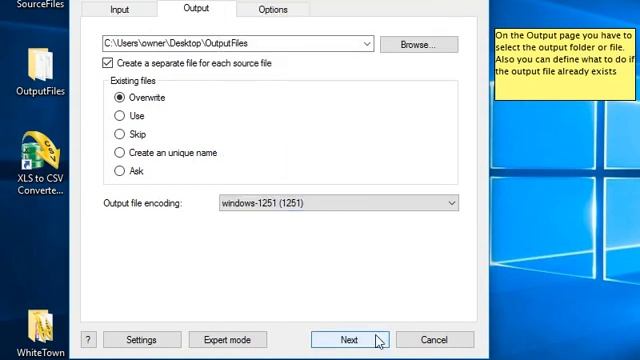Open the OutputFiles desktop folder icon
Viewport: 640px width, 360px height.
(40, 72)
